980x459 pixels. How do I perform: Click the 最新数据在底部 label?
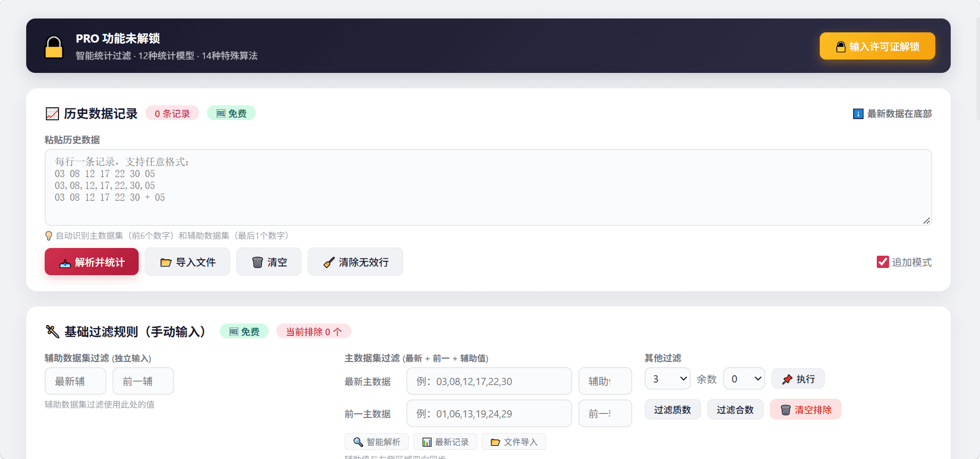(899, 114)
